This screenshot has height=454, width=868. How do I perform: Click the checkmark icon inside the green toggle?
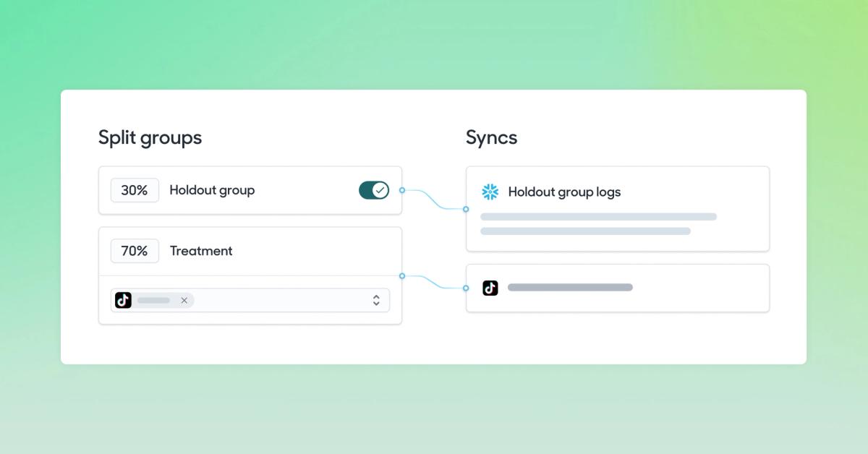[379, 190]
